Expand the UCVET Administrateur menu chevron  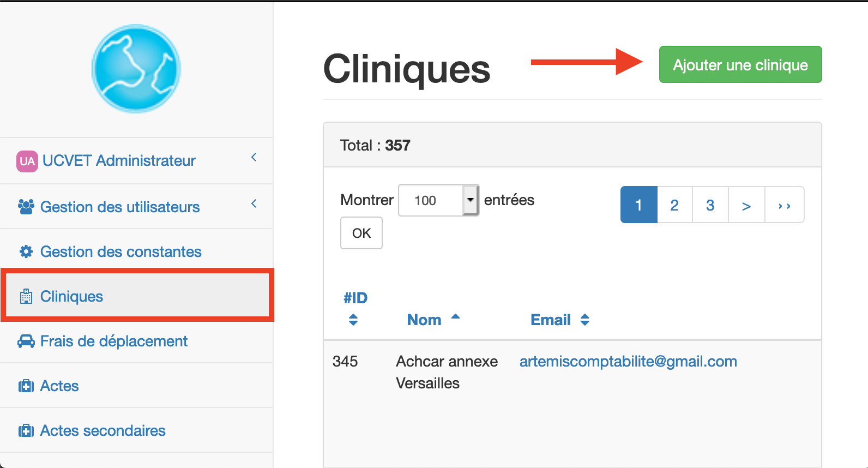click(254, 158)
